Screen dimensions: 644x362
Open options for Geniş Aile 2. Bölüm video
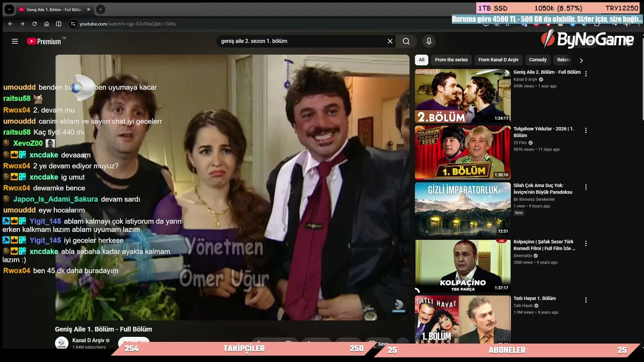click(x=586, y=74)
